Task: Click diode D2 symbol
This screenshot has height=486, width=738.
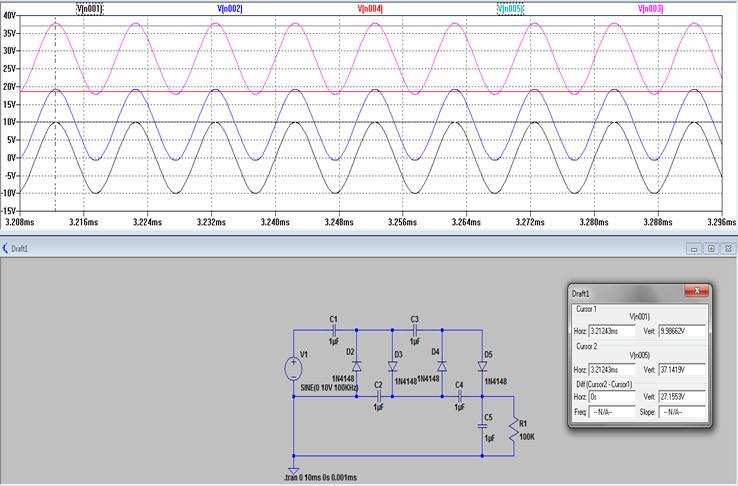Action: pyautogui.click(x=357, y=365)
